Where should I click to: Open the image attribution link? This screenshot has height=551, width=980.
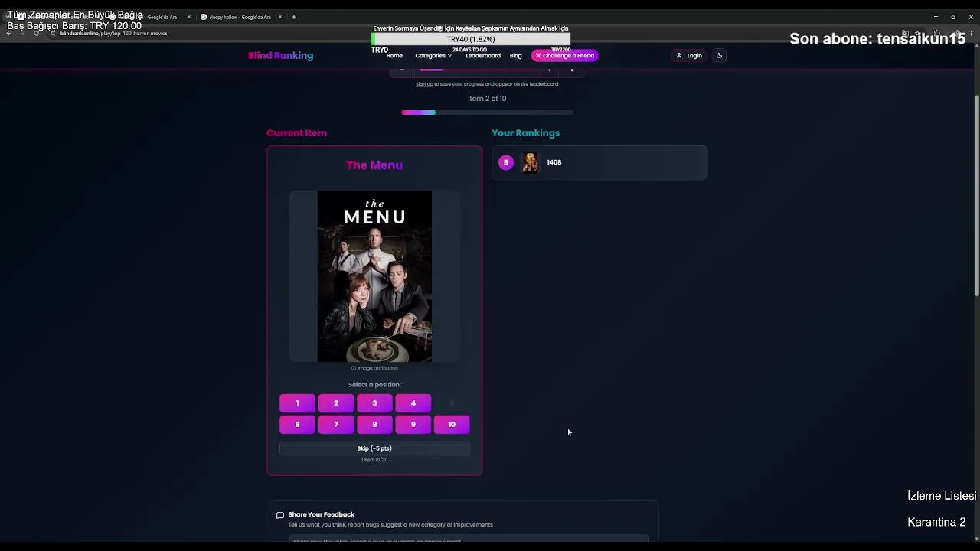tap(374, 368)
